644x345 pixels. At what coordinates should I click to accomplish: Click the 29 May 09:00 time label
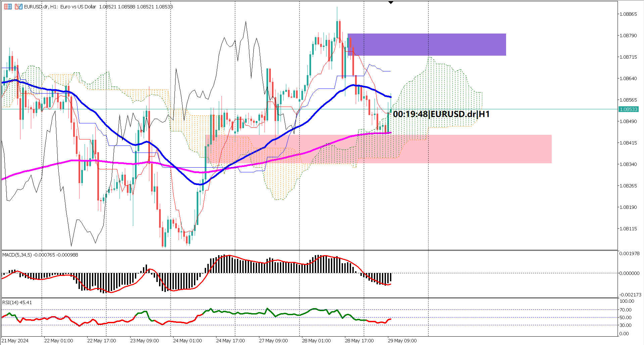[402, 340]
